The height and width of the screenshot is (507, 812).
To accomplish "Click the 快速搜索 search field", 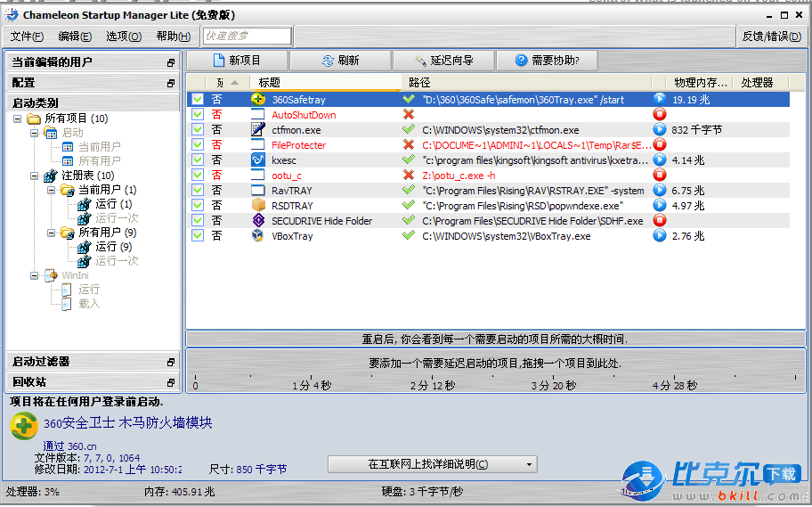I will [247, 36].
